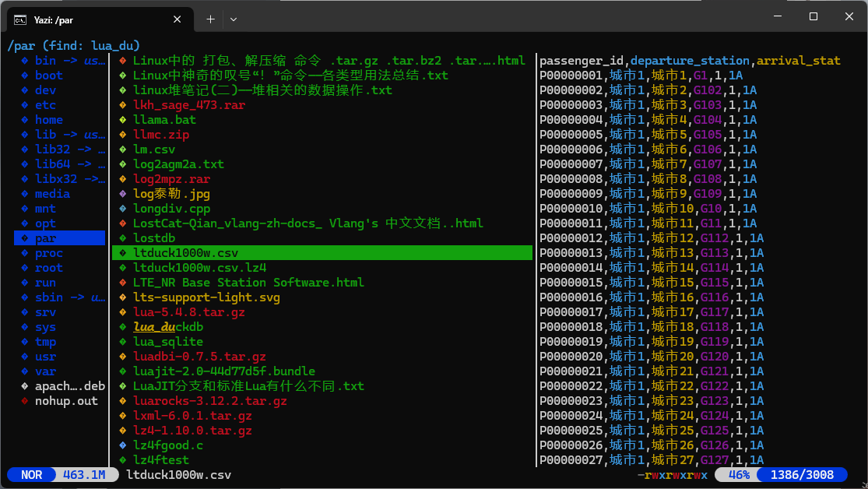Select the LostCat-Qian_vlang-zh-docs html file
This screenshot has height=489, width=868.
tap(322, 223)
